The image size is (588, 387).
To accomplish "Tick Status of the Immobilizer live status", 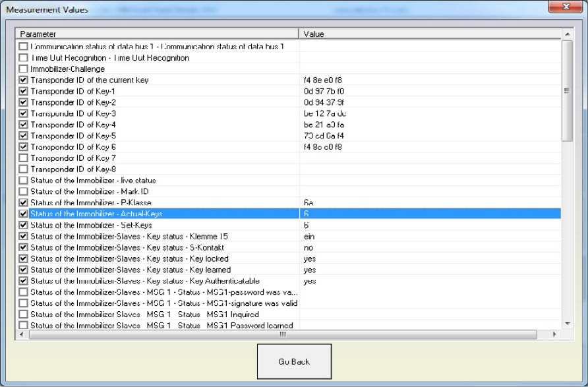I will coord(24,181).
